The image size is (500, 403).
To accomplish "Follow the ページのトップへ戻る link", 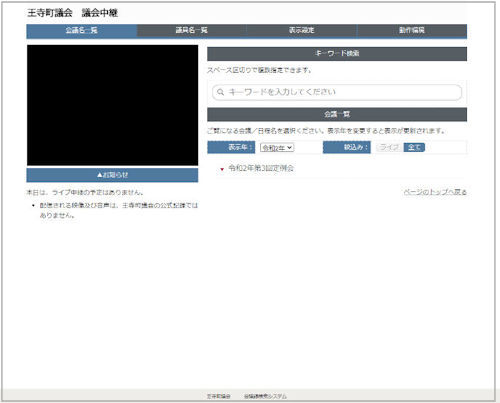I will pyautogui.click(x=435, y=192).
